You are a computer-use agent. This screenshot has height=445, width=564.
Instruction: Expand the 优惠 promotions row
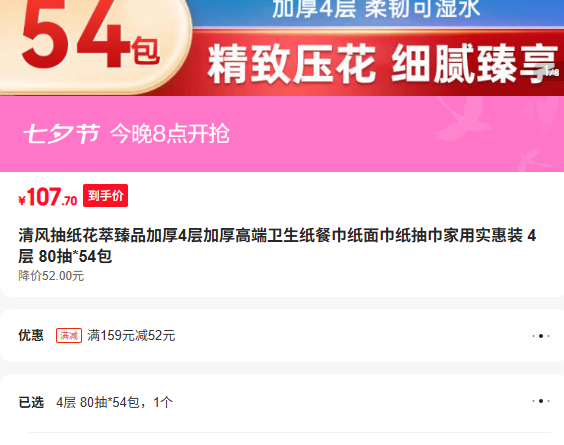(282, 335)
